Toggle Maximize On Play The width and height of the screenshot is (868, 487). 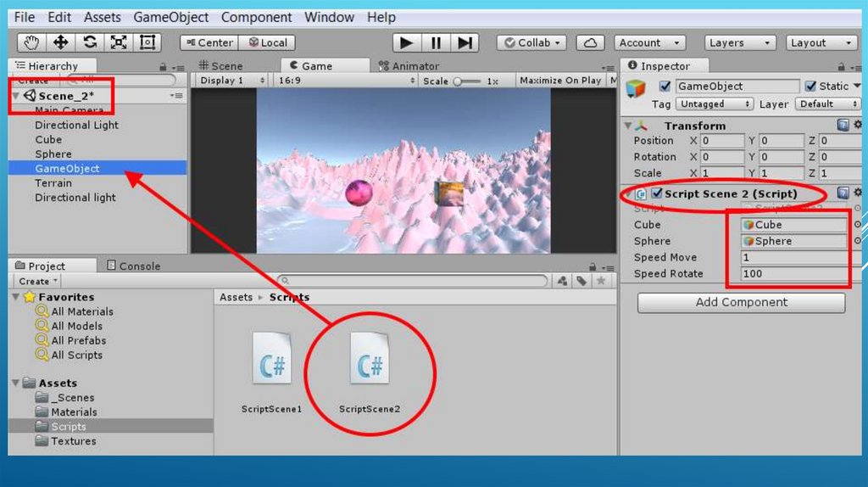point(560,81)
